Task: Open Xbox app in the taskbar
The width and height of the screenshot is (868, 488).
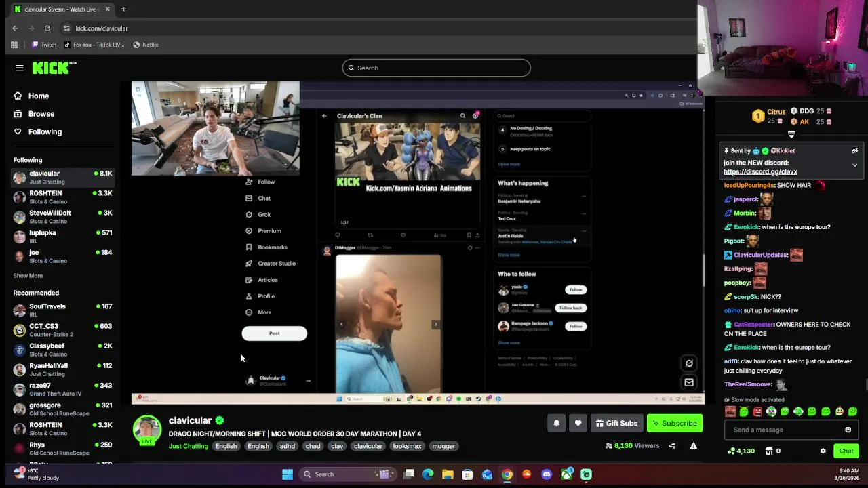Action: (567, 474)
